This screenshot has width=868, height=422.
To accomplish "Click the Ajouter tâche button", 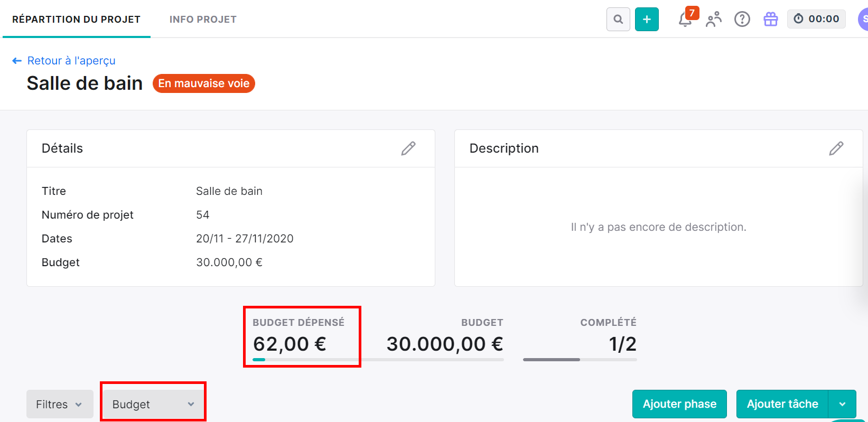I will [782, 404].
